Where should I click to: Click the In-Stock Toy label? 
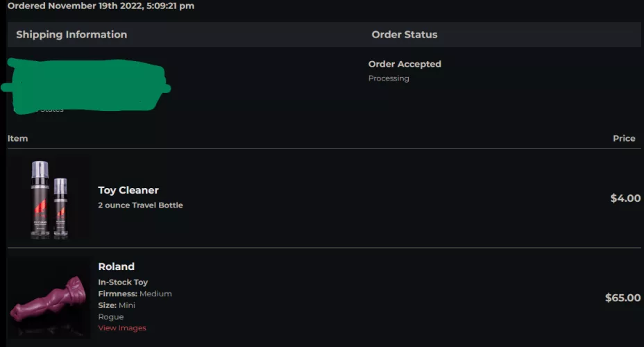(123, 282)
